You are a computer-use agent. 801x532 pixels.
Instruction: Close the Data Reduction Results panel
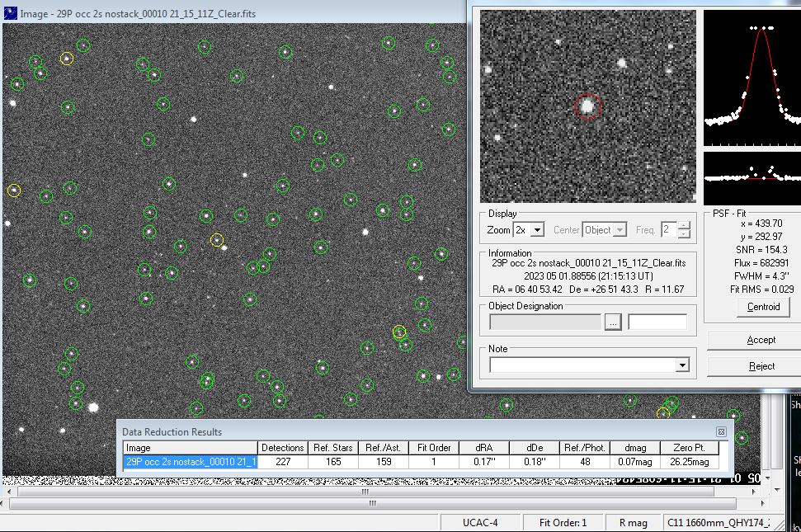[x=721, y=431]
